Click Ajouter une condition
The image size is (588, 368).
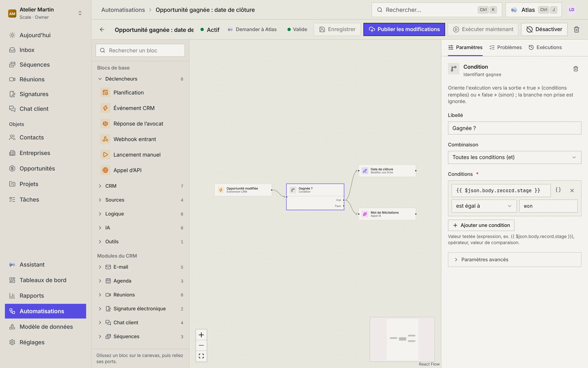[481, 225]
